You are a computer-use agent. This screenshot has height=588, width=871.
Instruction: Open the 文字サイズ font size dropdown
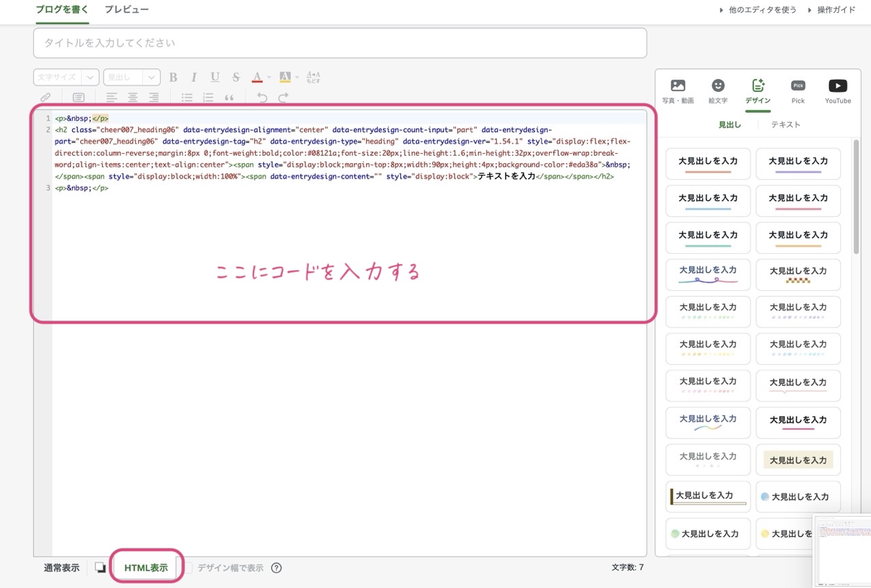point(66,78)
